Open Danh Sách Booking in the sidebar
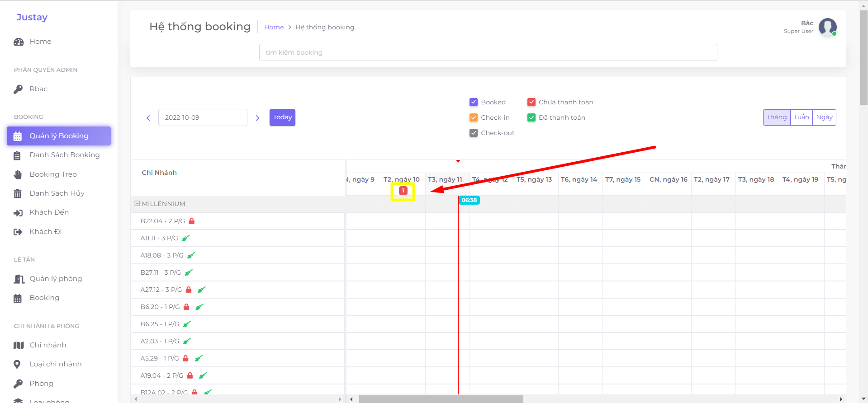 [x=64, y=155]
